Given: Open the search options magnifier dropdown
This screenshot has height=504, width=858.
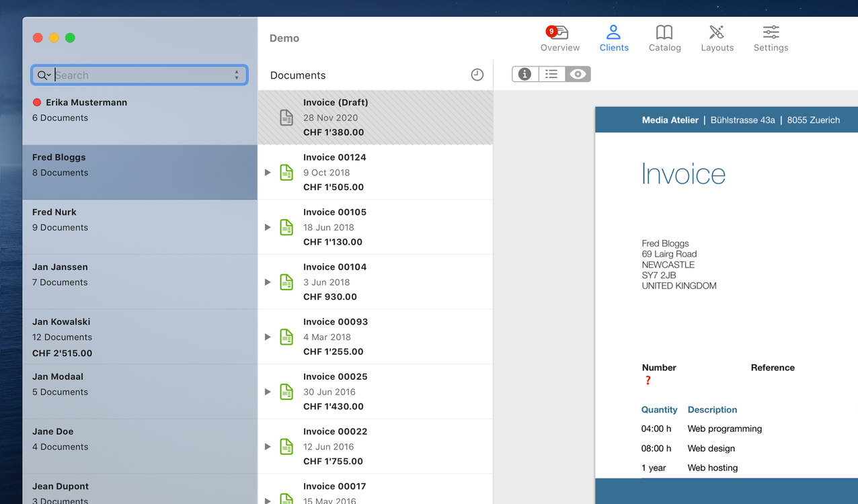Looking at the screenshot, I should tap(44, 75).
